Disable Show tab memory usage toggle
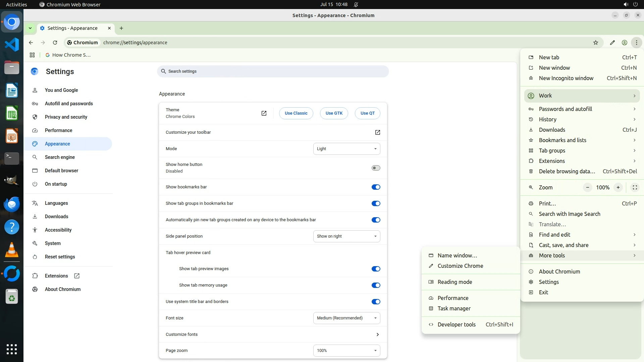Image resolution: width=644 pixels, height=362 pixels. click(x=376, y=285)
